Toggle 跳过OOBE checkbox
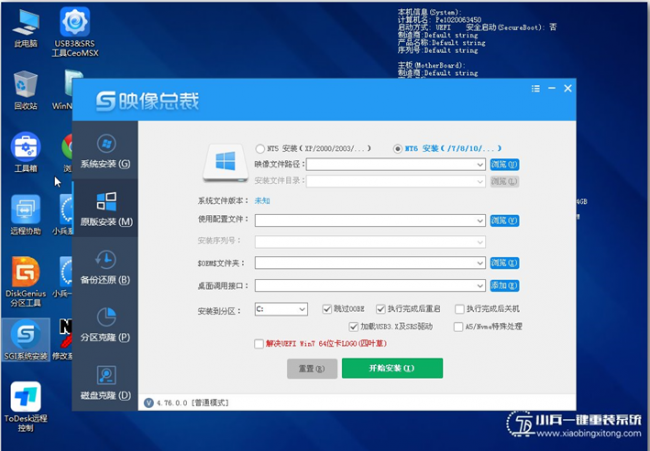 (327, 309)
